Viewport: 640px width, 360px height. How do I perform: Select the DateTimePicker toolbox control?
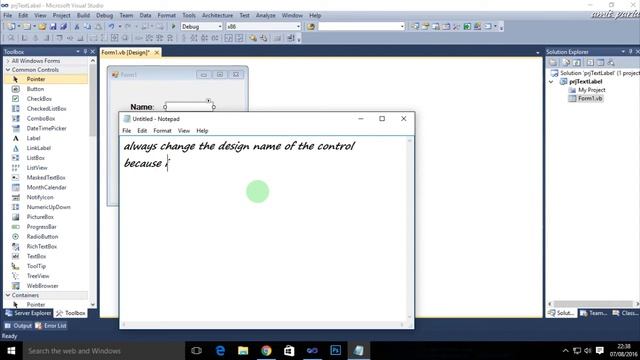pos(46,128)
